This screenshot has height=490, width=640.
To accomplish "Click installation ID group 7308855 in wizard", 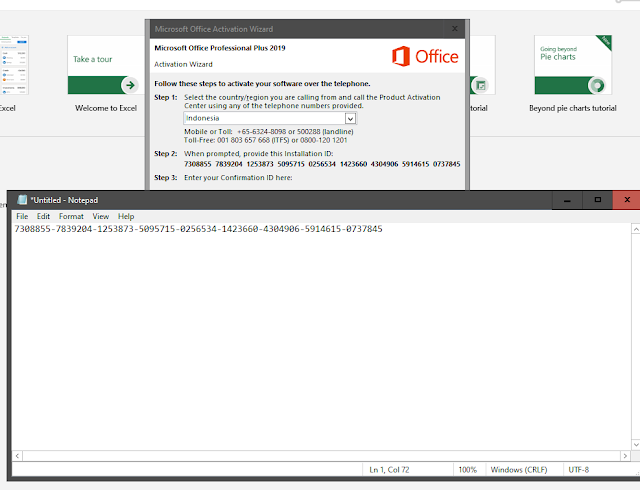I will coord(198,164).
